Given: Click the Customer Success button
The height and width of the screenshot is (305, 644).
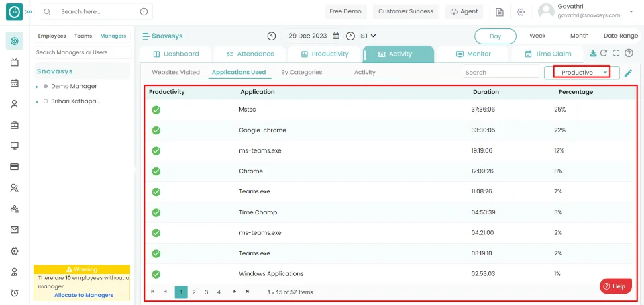Looking at the screenshot, I should click(406, 11).
